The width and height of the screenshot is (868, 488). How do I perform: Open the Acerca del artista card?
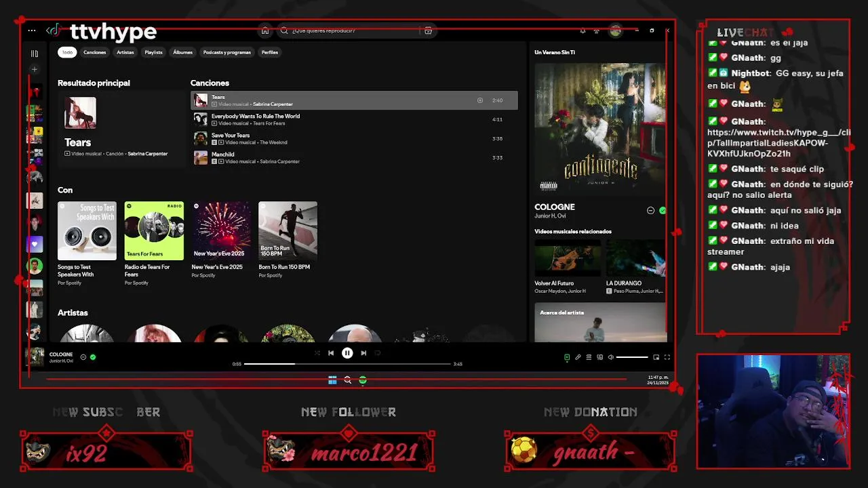tap(600, 322)
